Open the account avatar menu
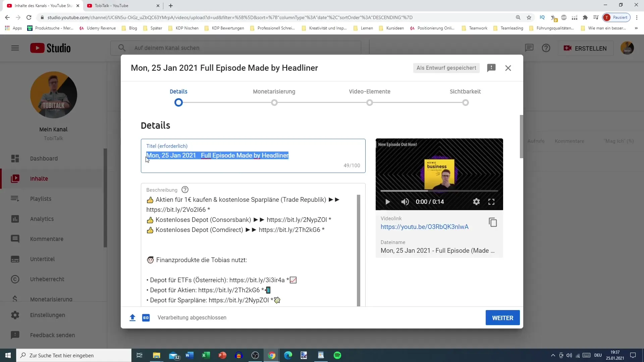 pyautogui.click(x=627, y=48)
